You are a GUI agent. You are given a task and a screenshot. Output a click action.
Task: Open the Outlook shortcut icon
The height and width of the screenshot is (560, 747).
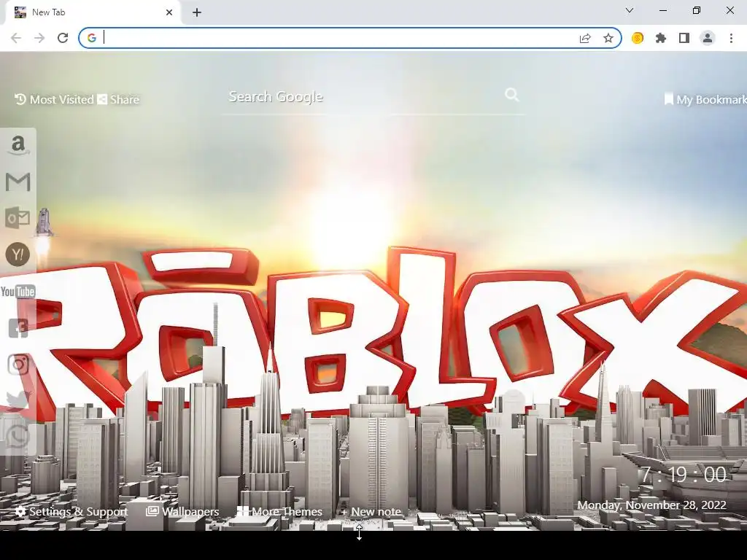tap(18, 218)
